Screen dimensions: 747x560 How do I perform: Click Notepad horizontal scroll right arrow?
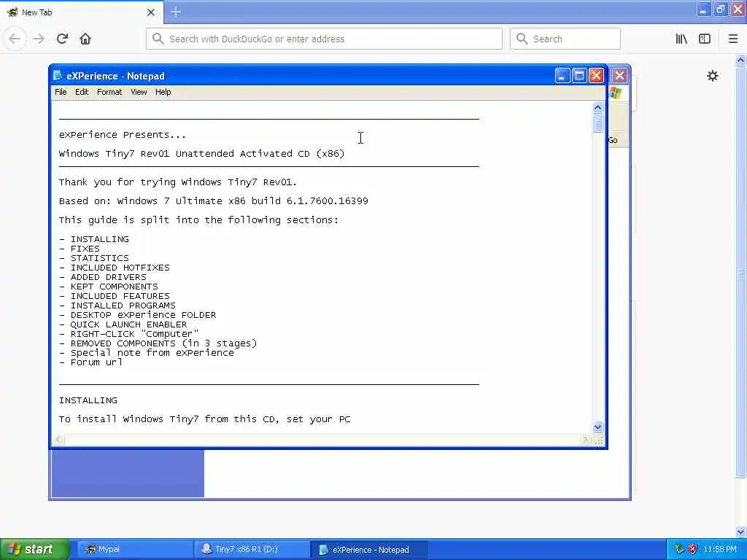[x=586, y=440]
